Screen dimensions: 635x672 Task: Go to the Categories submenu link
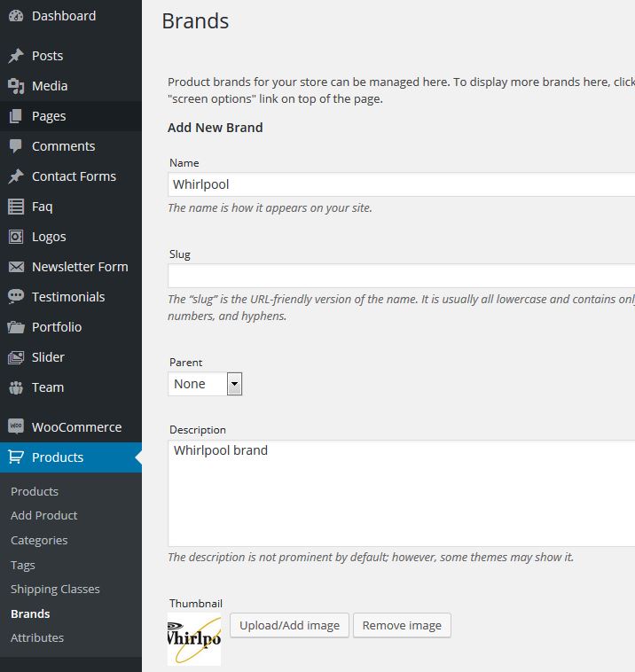39,541
